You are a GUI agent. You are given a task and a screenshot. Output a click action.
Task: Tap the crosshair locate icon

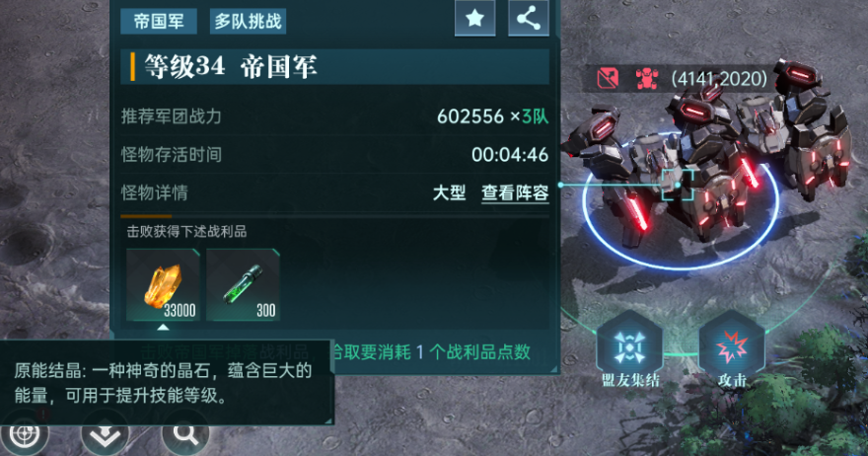(x=25, y=435)
